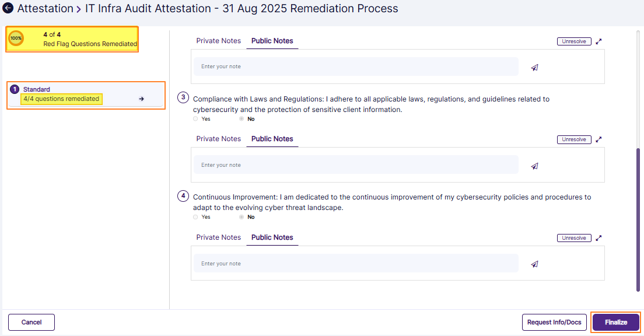The width and height of the screenshot is (644, 336).
Task: Click the Finalize button
Action: click(615, 322)
